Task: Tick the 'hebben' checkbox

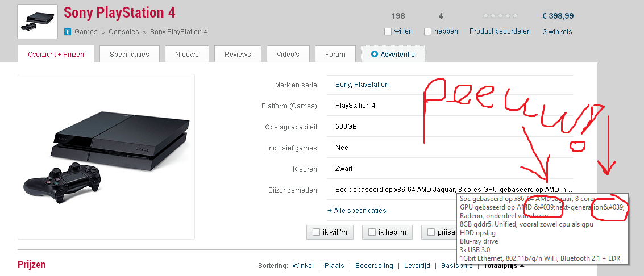Action: coord(427,32)
